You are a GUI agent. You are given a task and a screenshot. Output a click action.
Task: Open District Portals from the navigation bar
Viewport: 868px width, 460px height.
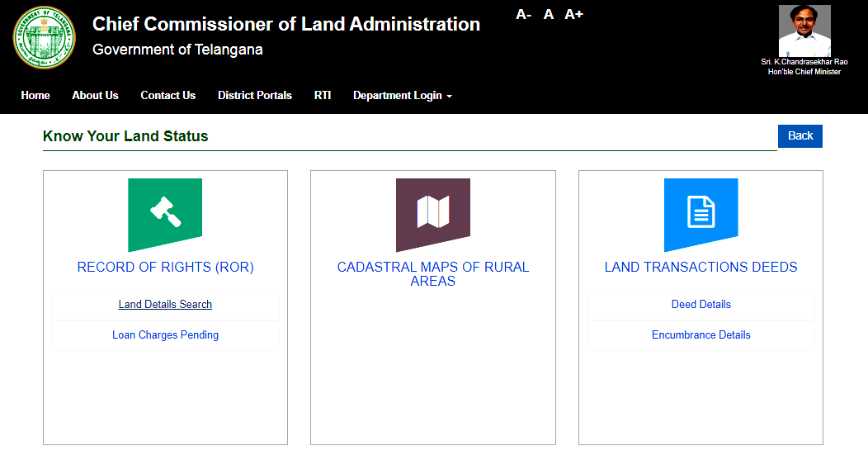(255, 95)
